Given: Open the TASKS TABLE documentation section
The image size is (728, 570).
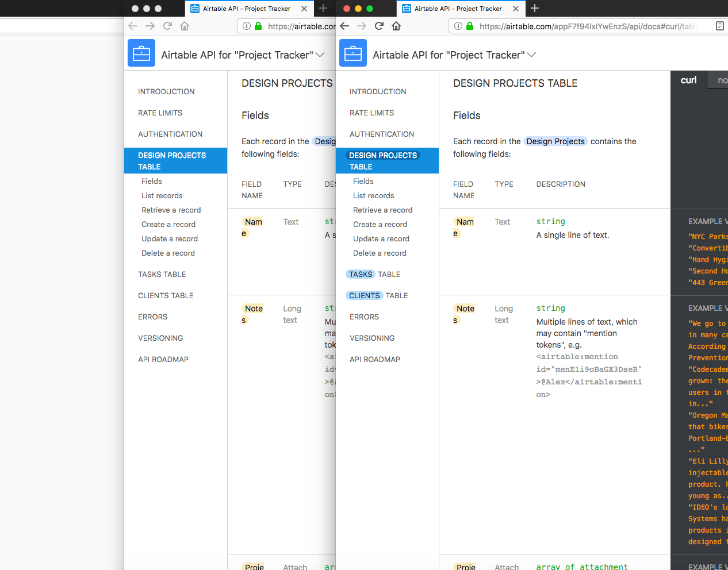Looking at the screenshot, I should point(374,274).
